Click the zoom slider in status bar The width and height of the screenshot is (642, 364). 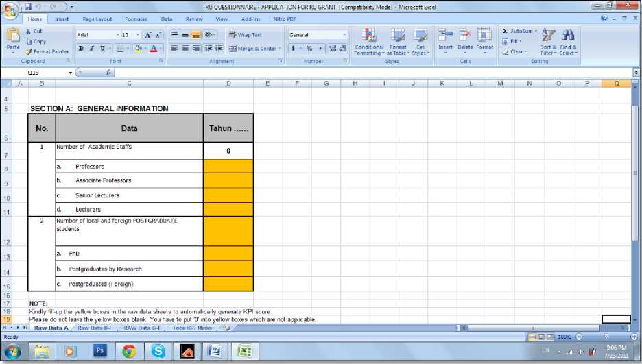[605, 337]
